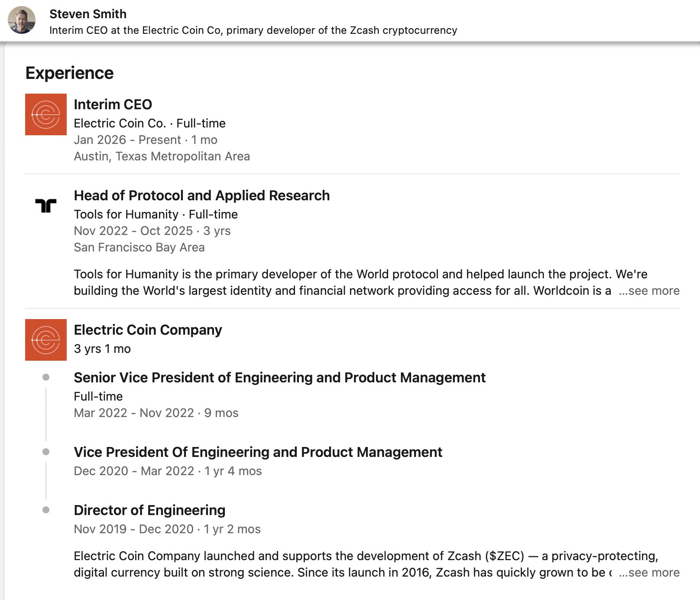Click the timeline dot beside Senior Vice President

(x=46, y=378)
